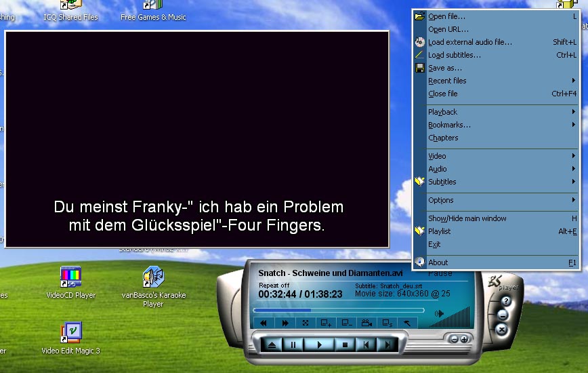Click the rewind button in BSPlayer
This screenshot has height=373, width=588.
pos(264,323)
